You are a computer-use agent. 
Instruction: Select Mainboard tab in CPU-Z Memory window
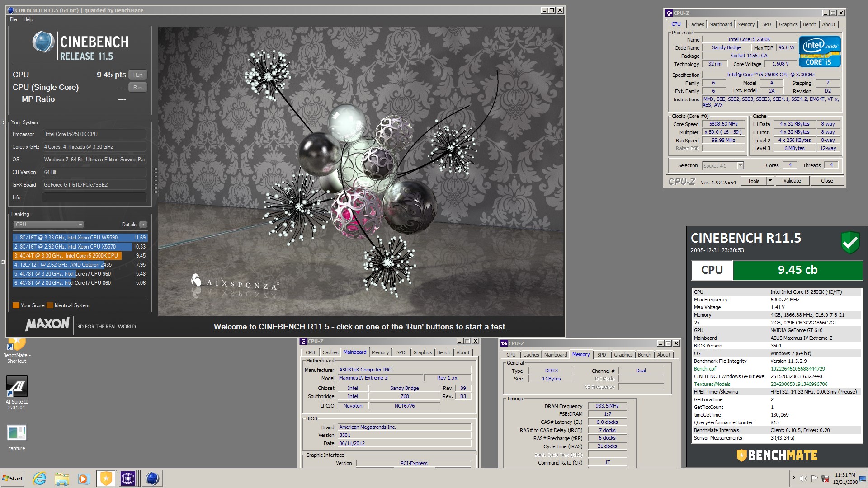[555, 355]
